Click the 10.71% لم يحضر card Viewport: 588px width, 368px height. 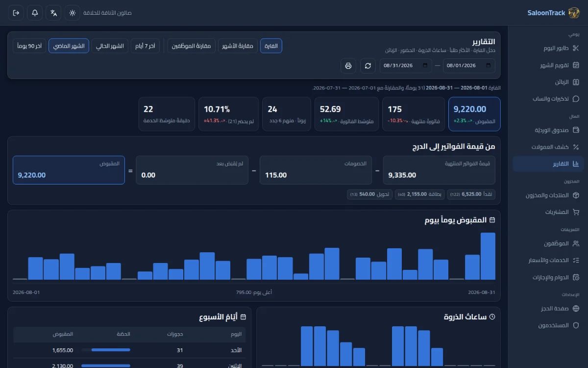[228, 114]
